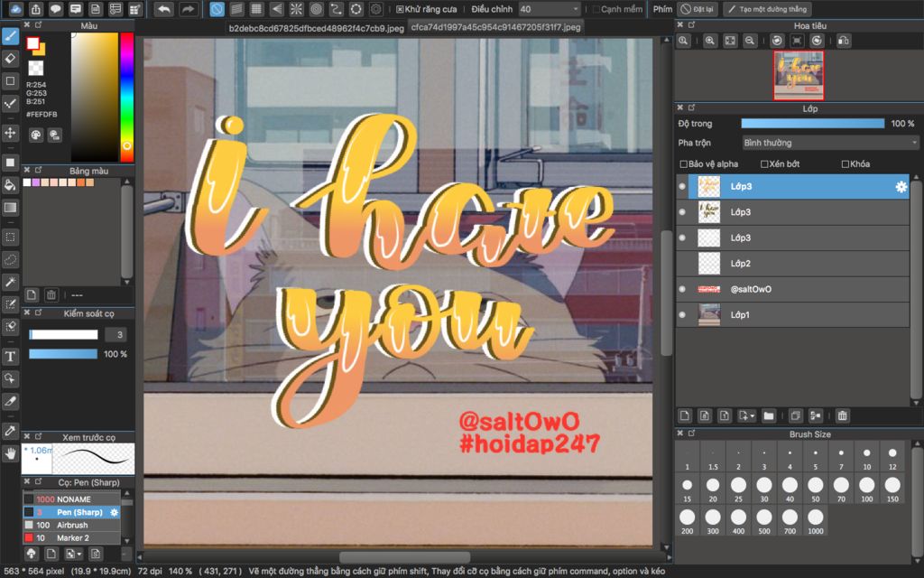The width and height of the screenshot is (924, 578).
Task: Select the Airbrush brush
Action: 72,525
